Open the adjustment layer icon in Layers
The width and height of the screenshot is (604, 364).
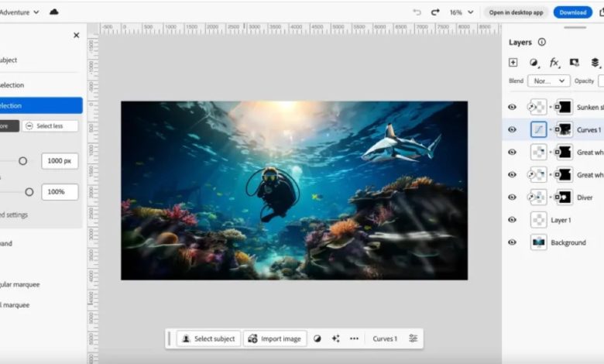[x=534, y=63]
